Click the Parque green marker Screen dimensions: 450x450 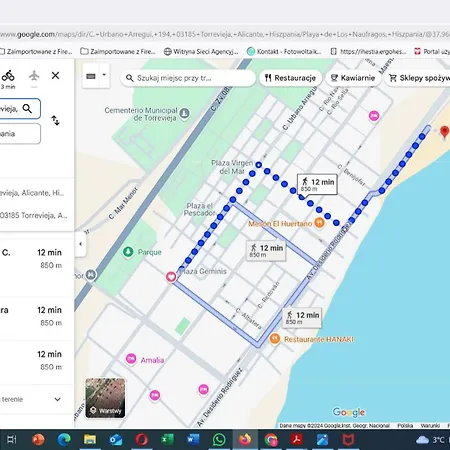(x=128, y=252)
